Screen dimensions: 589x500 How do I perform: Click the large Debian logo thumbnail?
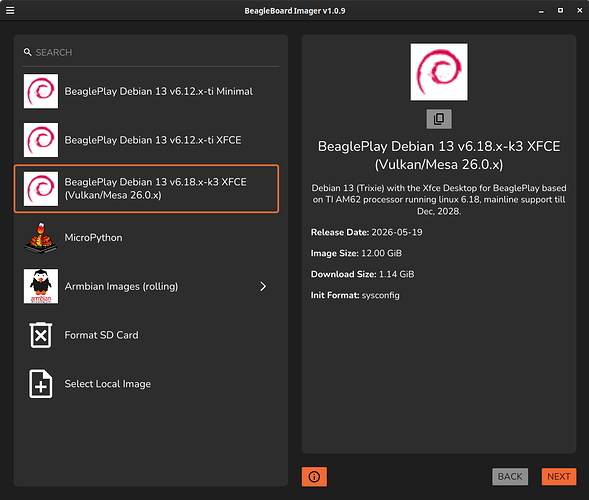click(x=439, y=72)
